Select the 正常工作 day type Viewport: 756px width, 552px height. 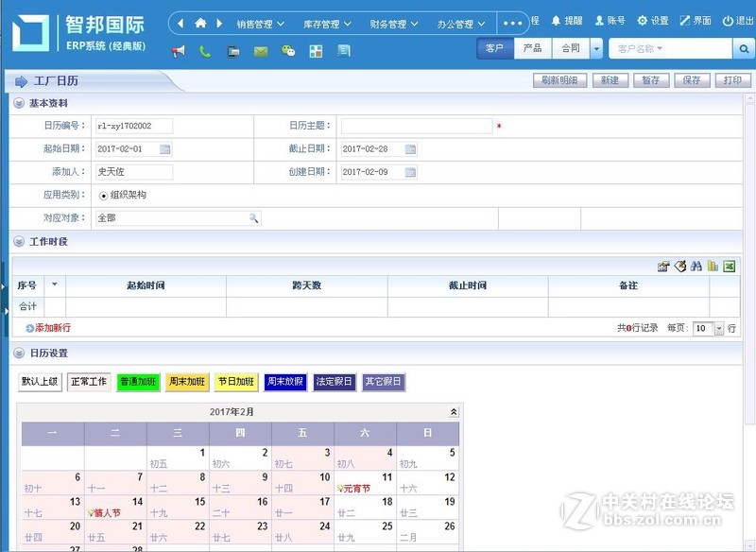[89, 382]
